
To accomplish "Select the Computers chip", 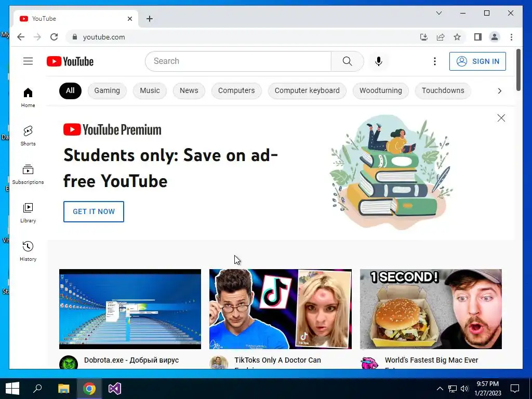I will point(236,90).
